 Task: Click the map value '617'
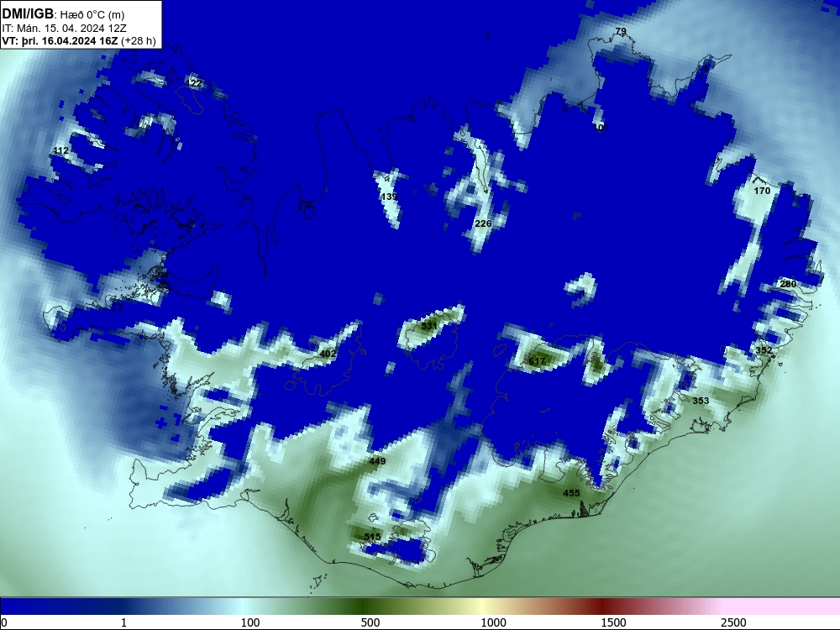(x=536, y=361)
